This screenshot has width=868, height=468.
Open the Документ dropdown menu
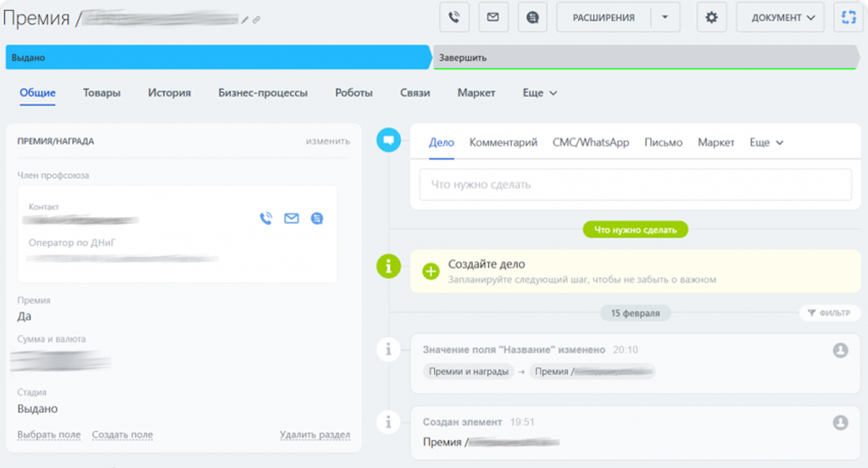(780, 17)
